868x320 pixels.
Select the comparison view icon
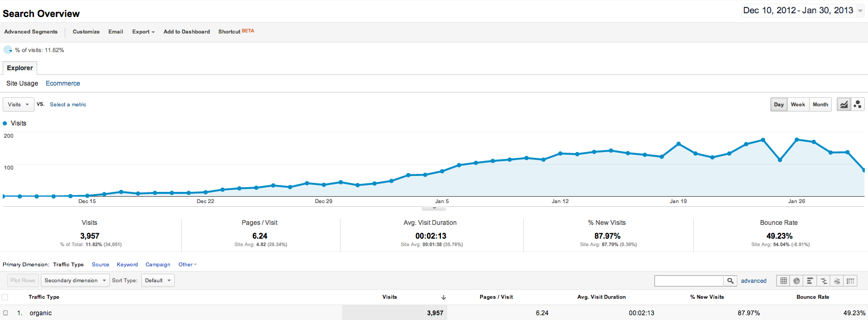click(x=823, y=281)
